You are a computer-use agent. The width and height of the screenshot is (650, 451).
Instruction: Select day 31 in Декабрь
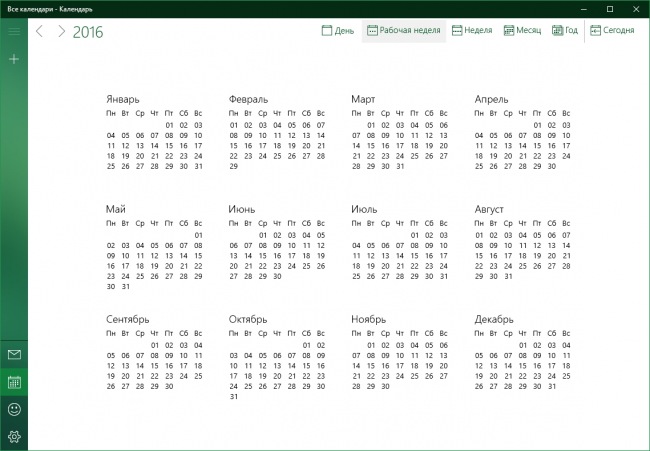552,386
